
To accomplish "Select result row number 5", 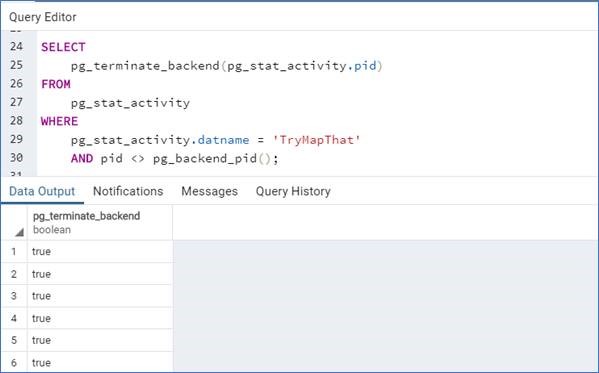I will pyautogui.click(x=14, y=340).
